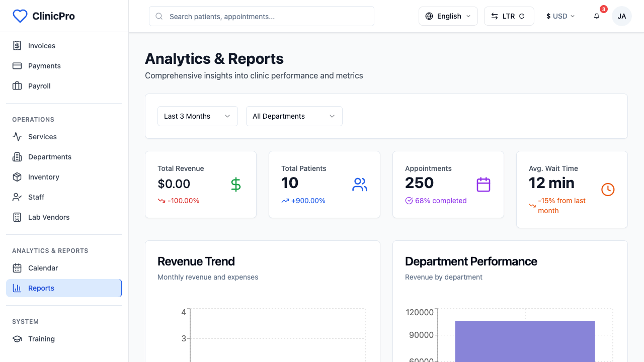Click the Payments card icon
644x362 pixels.
17,66
